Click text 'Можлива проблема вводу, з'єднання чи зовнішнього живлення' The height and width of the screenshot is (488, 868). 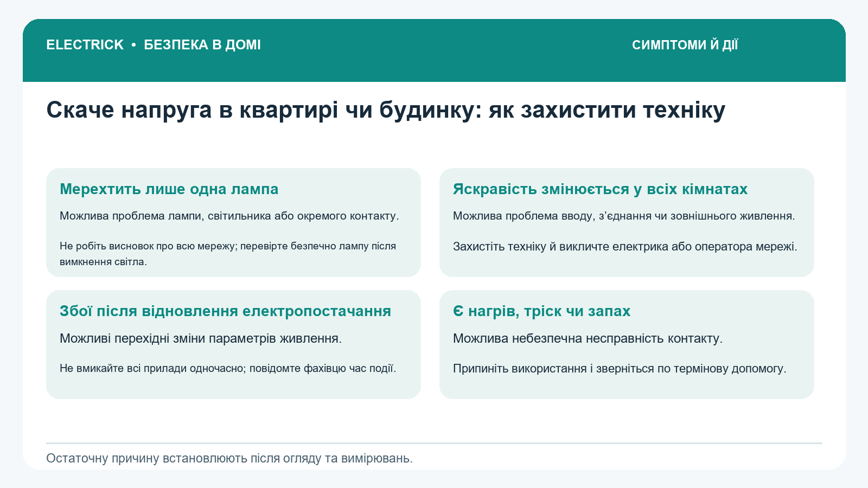coord(624,216)
